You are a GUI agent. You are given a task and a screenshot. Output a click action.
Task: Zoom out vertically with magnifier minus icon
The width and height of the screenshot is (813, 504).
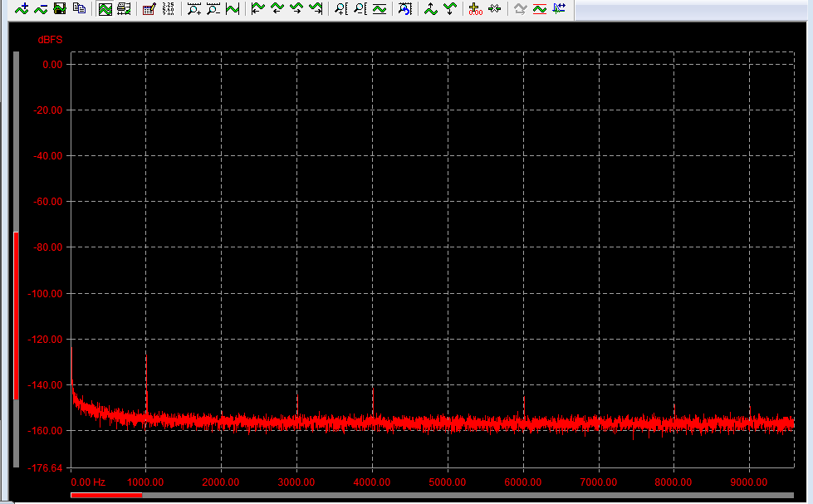coord(360,9)
